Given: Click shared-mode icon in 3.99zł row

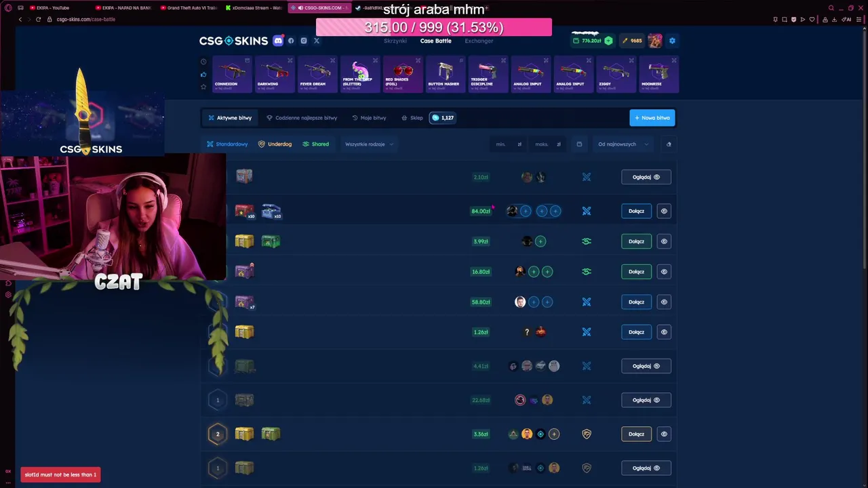Looking at the screenshot, I should point(587,241).
